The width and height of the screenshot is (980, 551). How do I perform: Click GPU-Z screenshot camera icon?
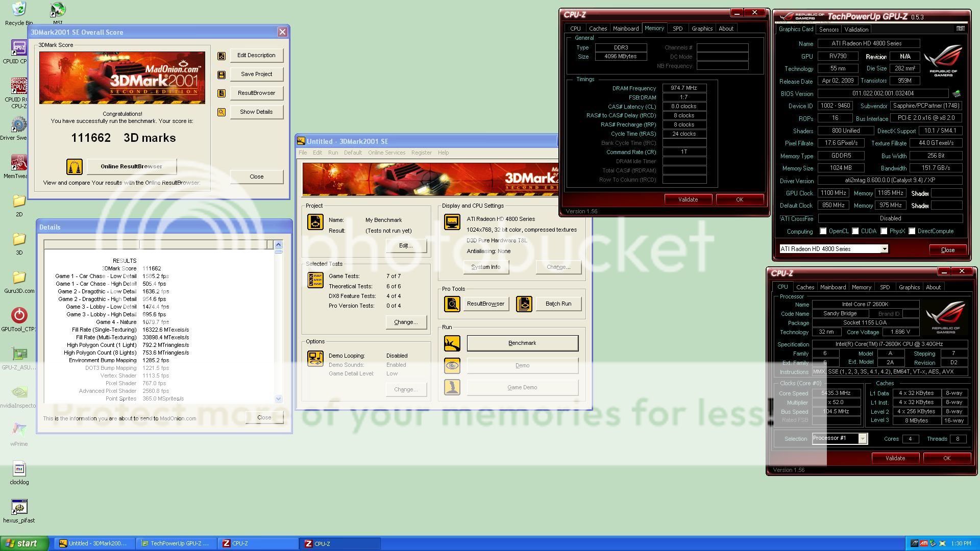[960, 29]
